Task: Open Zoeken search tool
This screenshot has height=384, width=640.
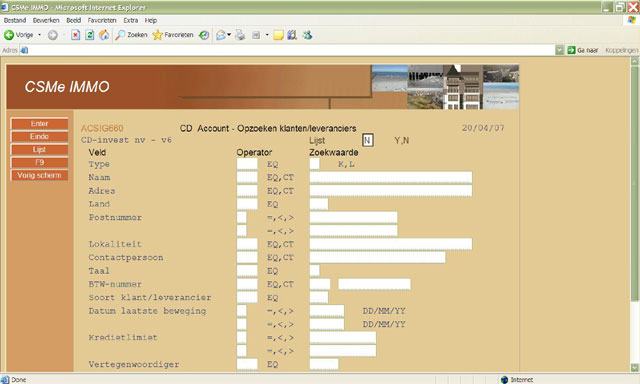Action: [131, 35]
